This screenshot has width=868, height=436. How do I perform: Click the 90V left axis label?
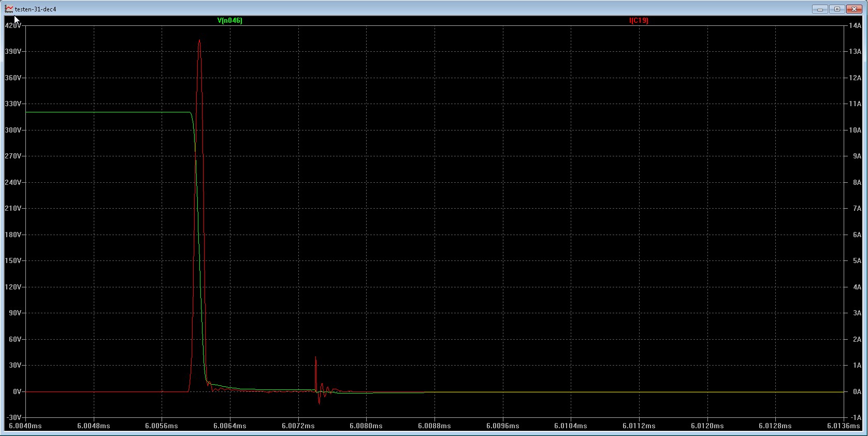(15, 313)
